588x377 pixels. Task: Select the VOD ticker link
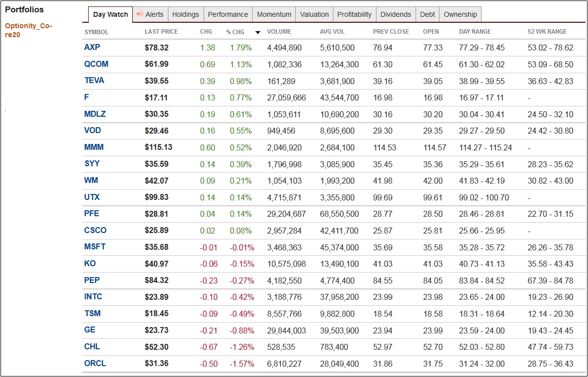pyautogui.click(x=92, y=130)
